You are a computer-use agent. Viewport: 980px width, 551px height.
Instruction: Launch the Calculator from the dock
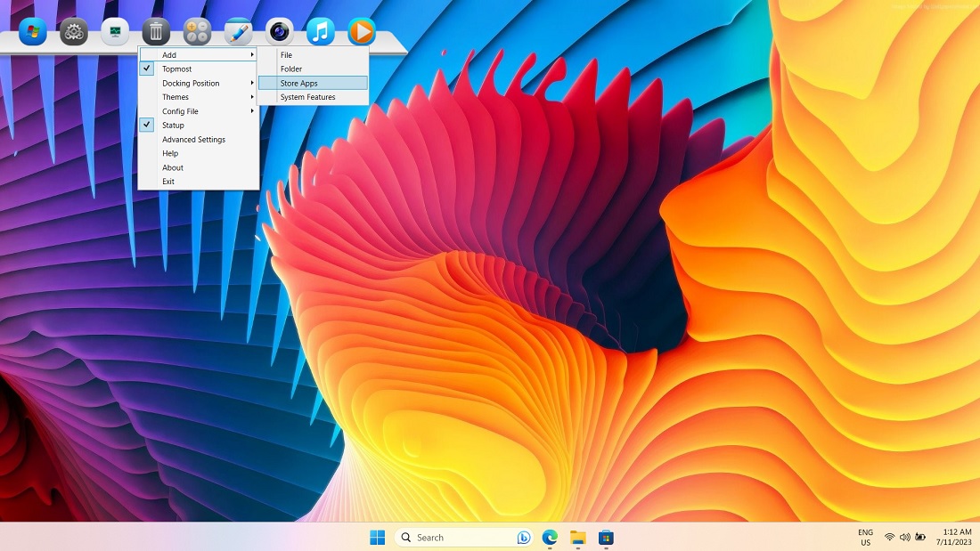(x=197, y=31)
